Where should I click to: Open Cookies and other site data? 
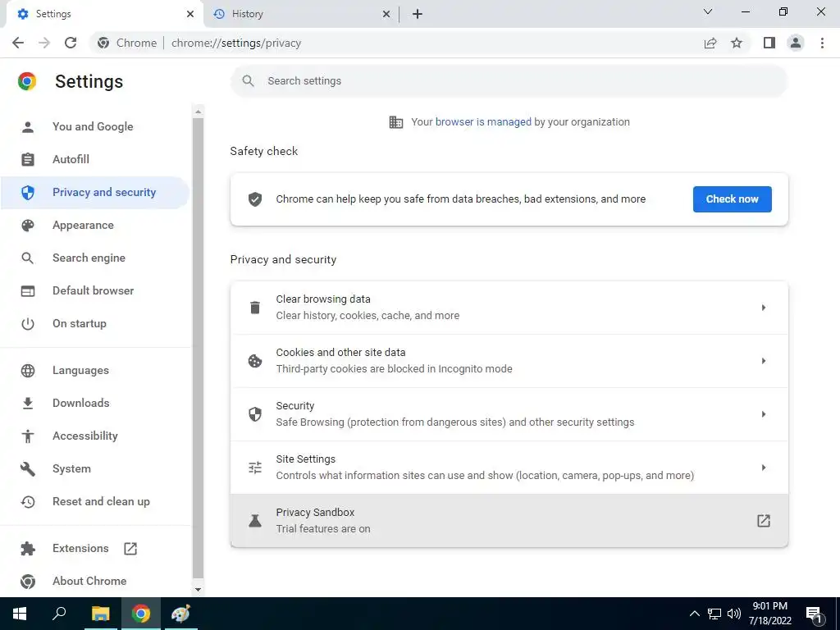pyautogui.click(x=509, y=361)
